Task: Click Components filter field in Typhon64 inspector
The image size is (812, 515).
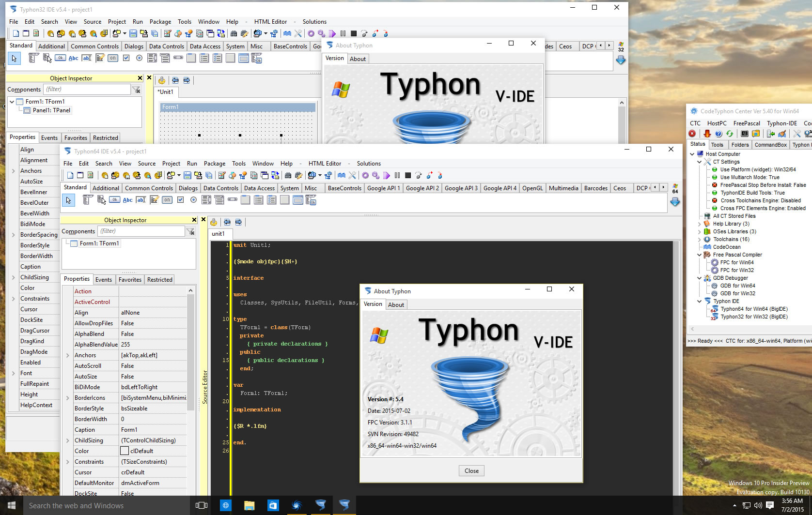Action: (141, 231)
